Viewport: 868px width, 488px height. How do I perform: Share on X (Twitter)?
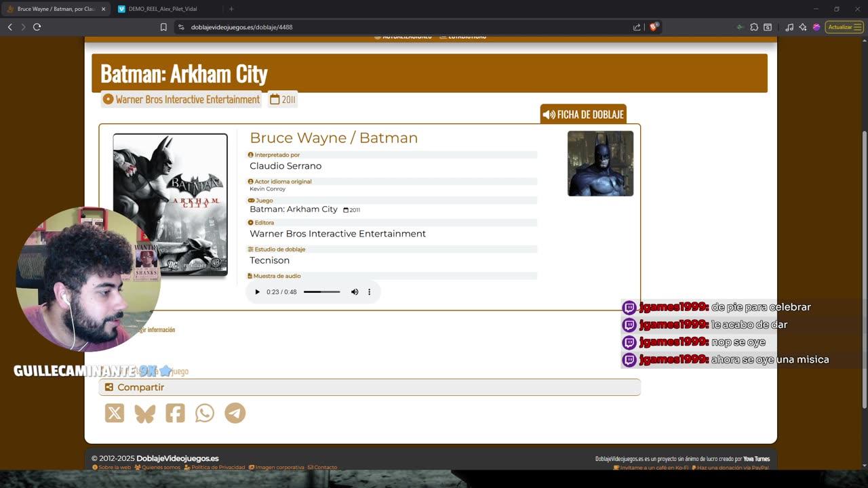pyautogui.click(x=115, y=413)
